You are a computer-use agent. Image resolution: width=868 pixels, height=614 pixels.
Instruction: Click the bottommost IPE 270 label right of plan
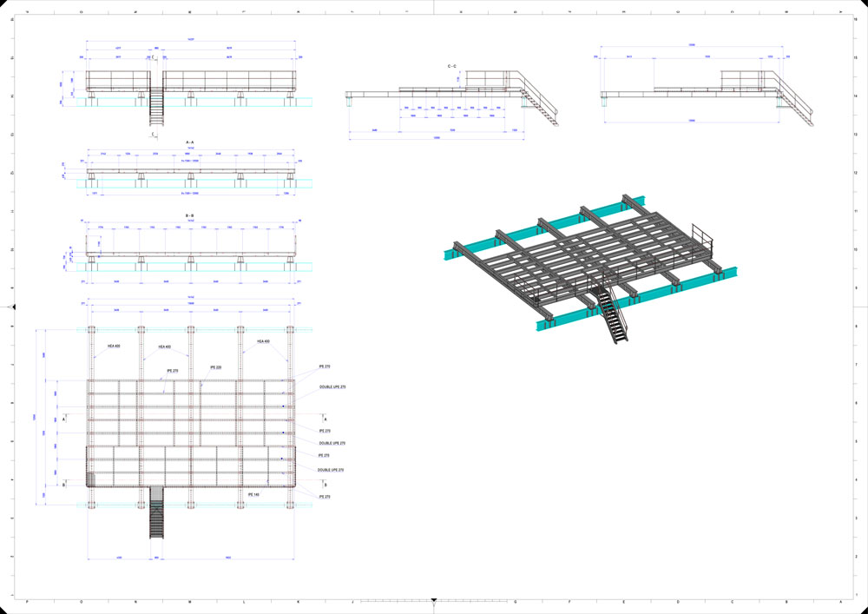click(325, 497)
